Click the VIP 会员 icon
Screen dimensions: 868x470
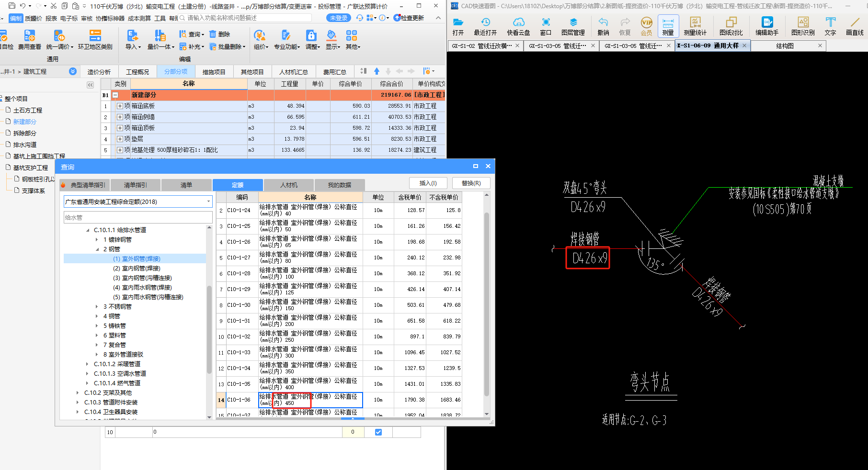(x=646, y=26)
